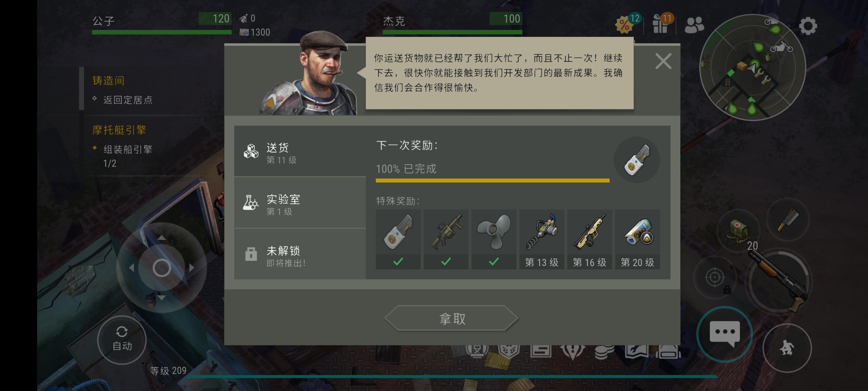
Task: Select the locked 未解锁 tab
Action: pos(300,254)
